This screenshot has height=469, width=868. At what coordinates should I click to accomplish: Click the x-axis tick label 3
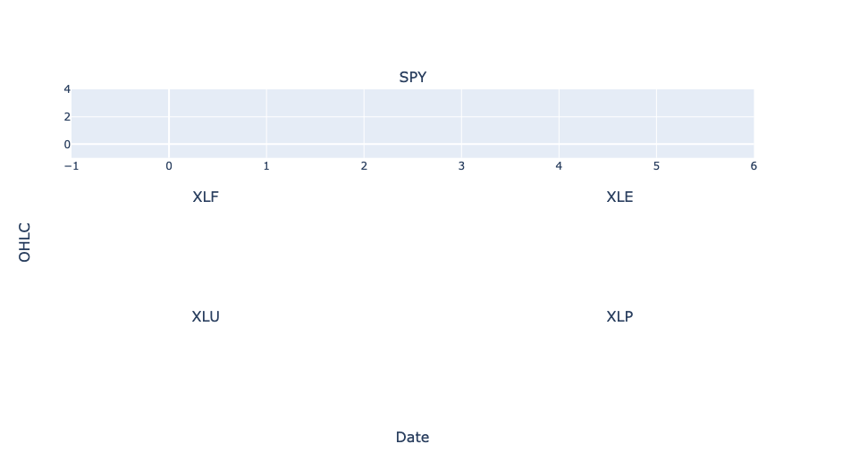click(461, 166)
